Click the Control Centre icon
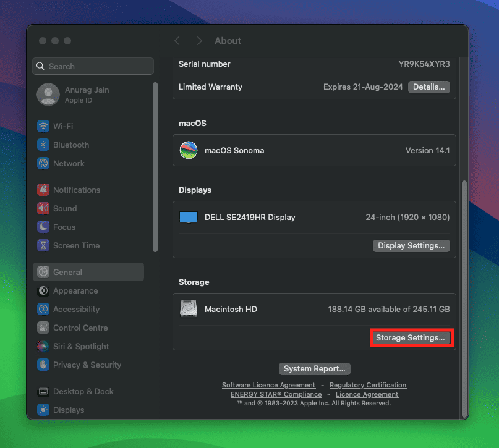The image size is (499, 448). [x=43, y=328]
